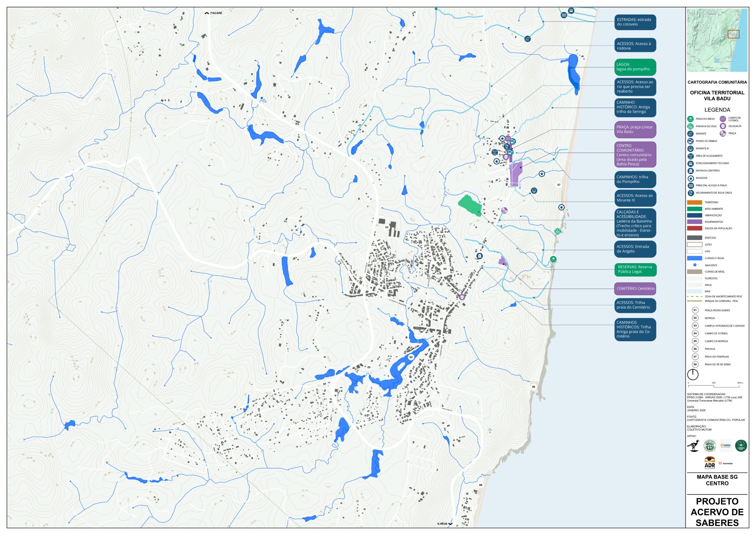This screenshot has width=756, height=535.
Task: Click the Afloramento de Água Cinza legend icon
Action: [690, 193]
